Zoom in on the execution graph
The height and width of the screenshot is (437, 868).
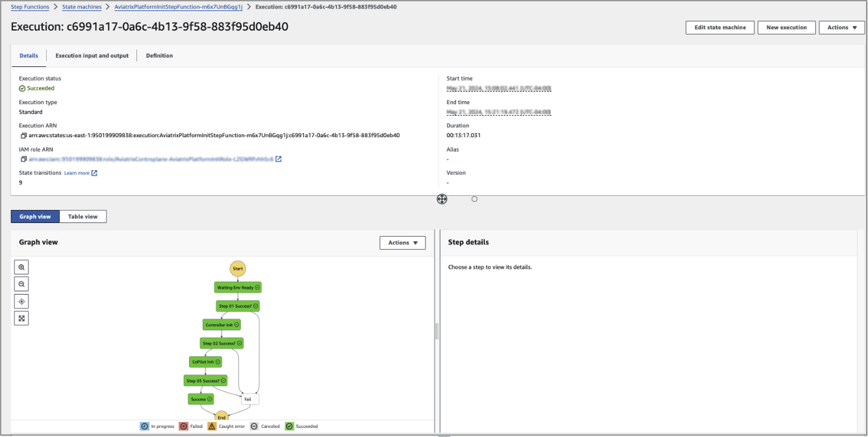pos(21,267)
